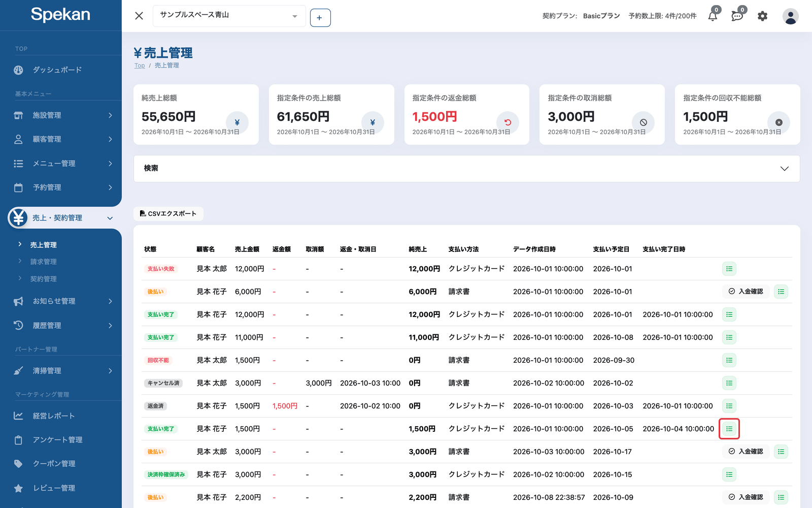Expand the 検索 search panel
Viewport: 812px width, 508px height.
tap(467, 169)
